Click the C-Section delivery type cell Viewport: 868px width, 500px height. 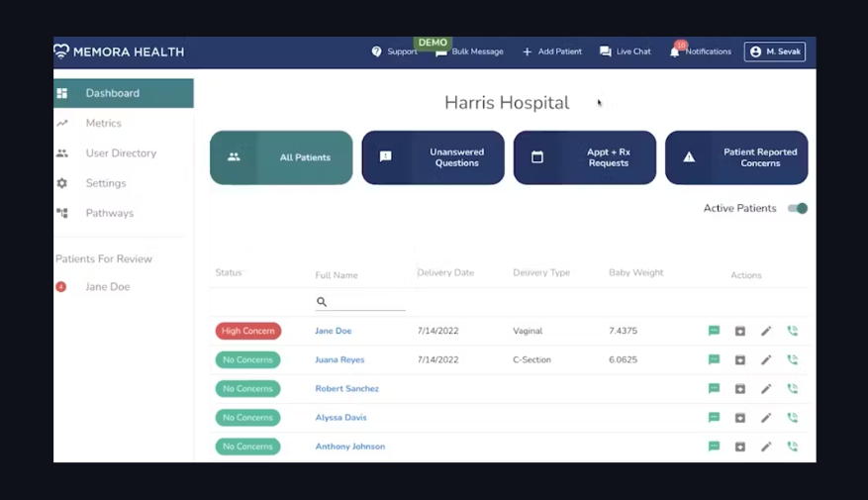531,359
